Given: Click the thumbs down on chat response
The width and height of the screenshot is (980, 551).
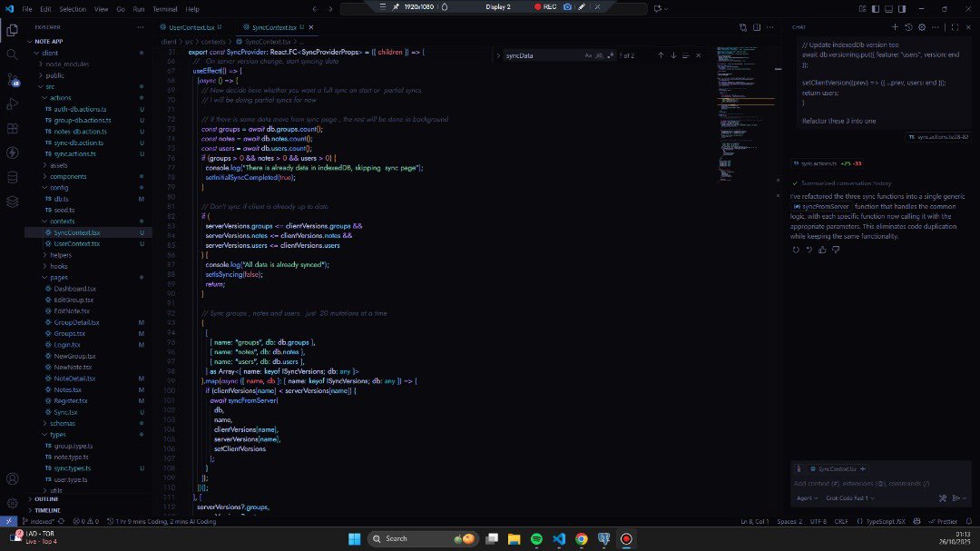Looking at the screenshot, I should (x=836, y=250).
